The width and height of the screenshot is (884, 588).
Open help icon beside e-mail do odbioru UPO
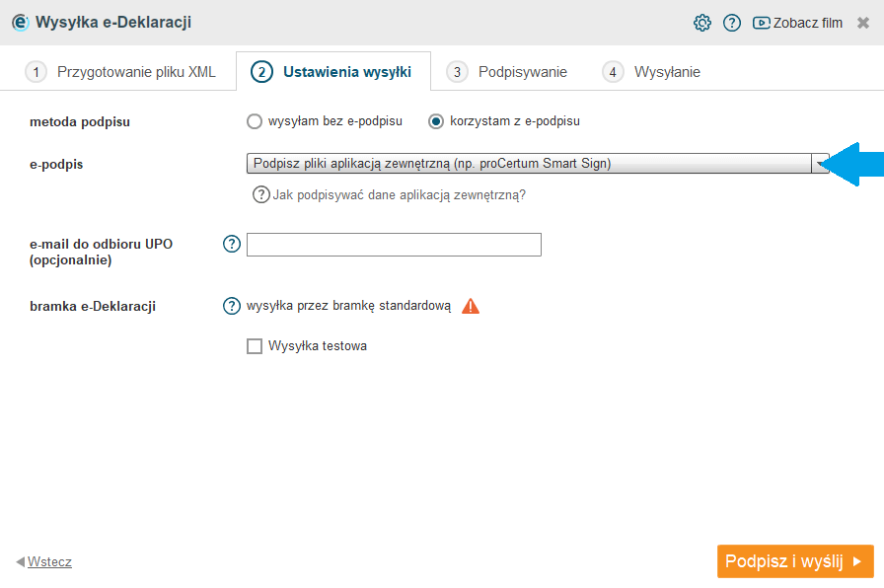coord(232,244)
